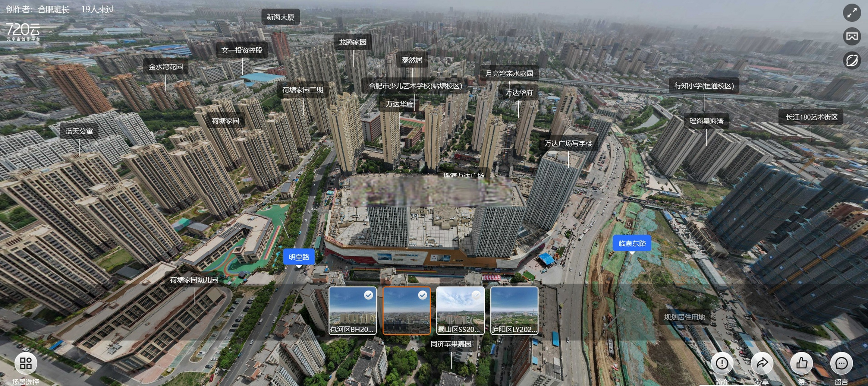
Task: Toggle checkmark on 包河区BH20 thumbnail
Action: (x=368, y=295)
